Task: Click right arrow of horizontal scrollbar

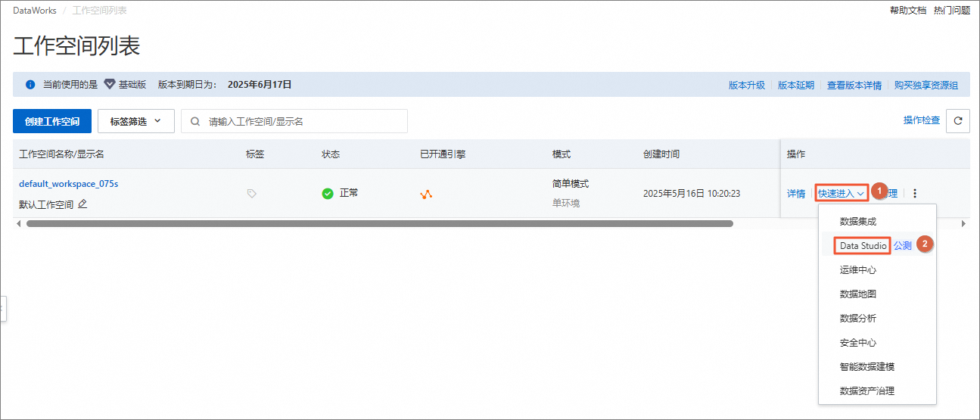Action: pos(963,224)
